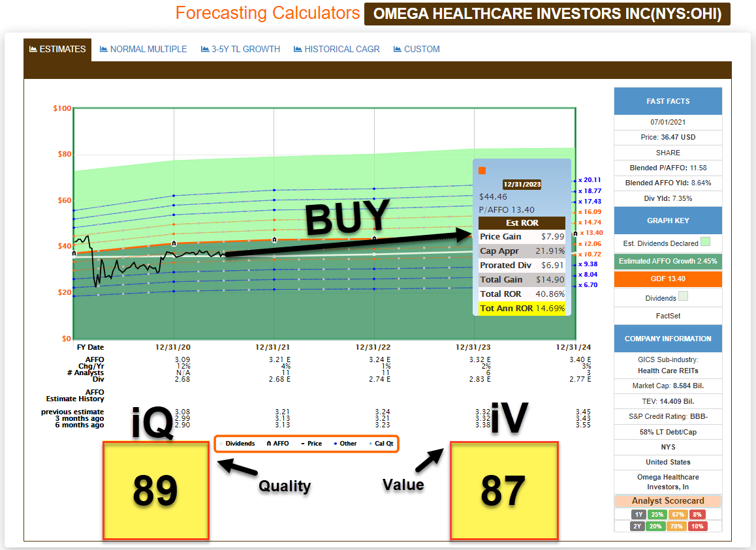Click the x 9.38 multiple label
Viewport: 756px width, 550px height.
[x=588, y=264]
